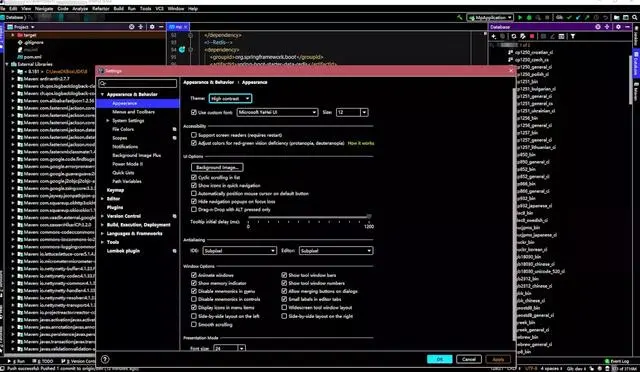Click the blue Git commit checkmark icon

click(x=578, y=18)
